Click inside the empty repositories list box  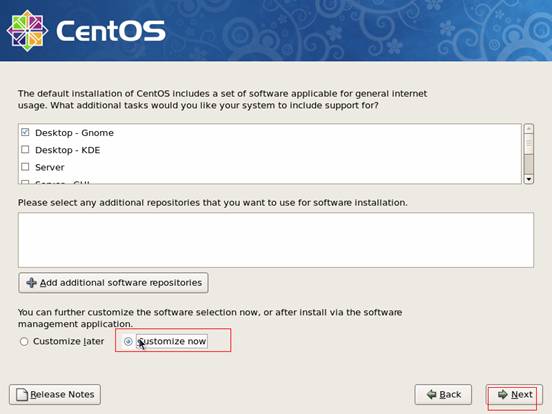[x=276, y=240]
